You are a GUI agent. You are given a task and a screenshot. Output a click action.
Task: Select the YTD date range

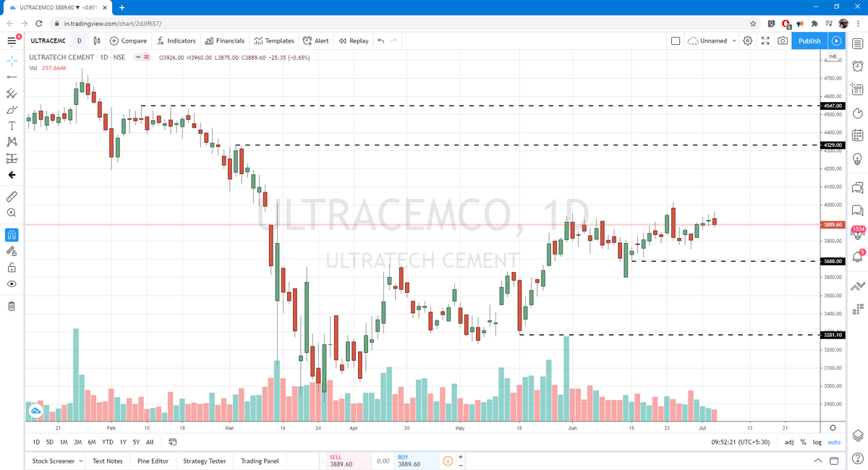[x=107, y=442]
